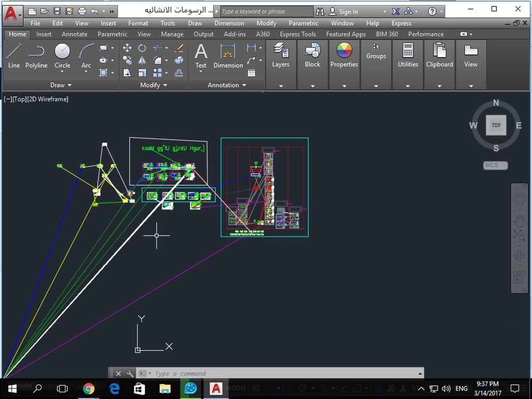Open the Layers panel button
Image resolution: width=532 pixels, height=399 pixels.
click(x=281, y=56)
